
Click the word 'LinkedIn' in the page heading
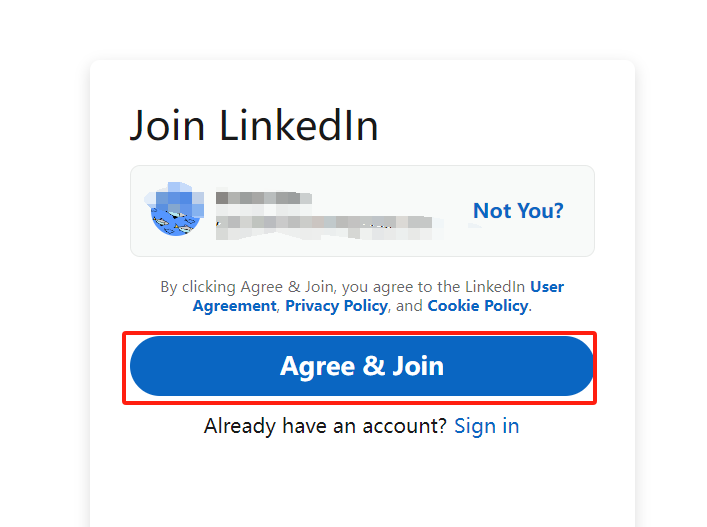298,126
